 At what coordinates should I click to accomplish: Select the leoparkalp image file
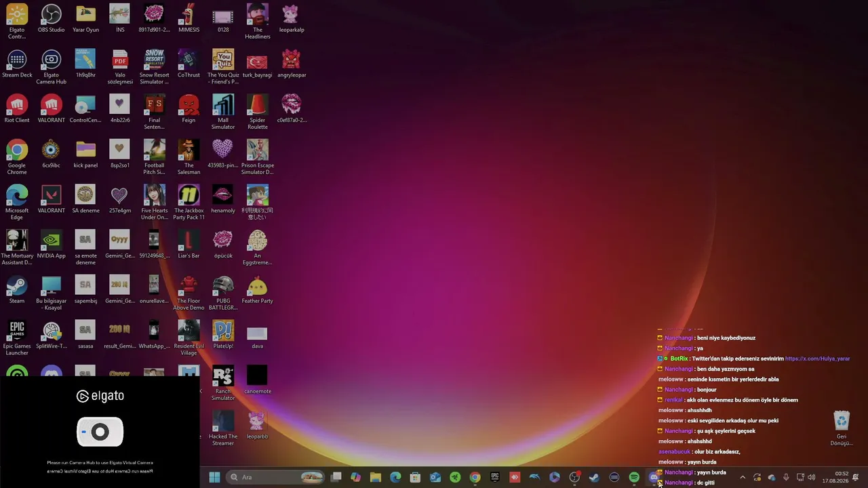292,19
